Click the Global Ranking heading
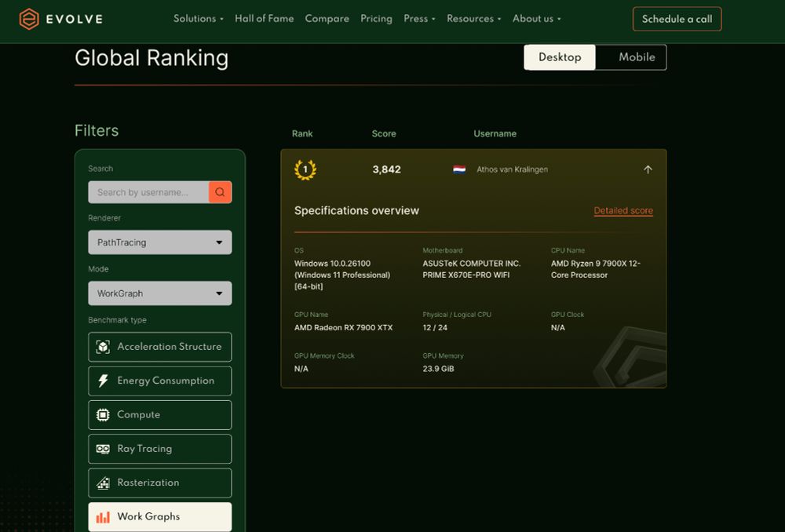The height and width of the screenshot is (532, 785). (x=152, y=58)
